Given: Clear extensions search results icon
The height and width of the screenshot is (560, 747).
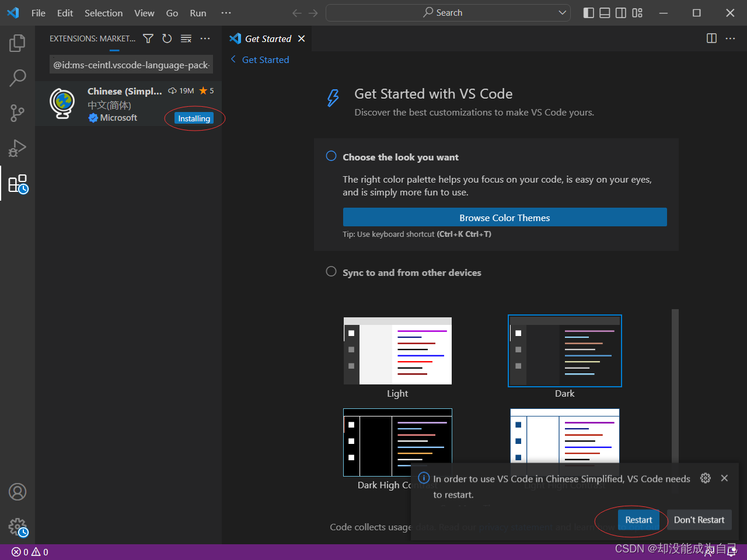Looking at the screenshot, I should click(186, 38).
